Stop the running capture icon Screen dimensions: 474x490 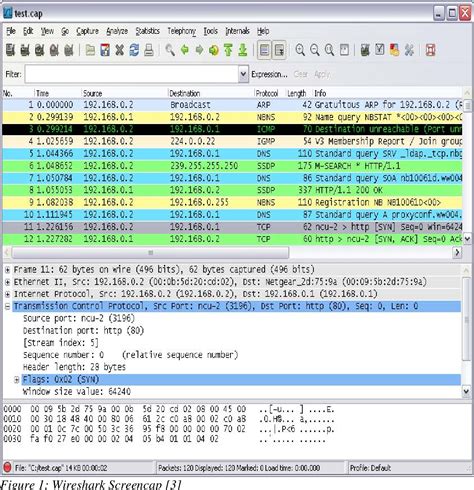point(54,50)
